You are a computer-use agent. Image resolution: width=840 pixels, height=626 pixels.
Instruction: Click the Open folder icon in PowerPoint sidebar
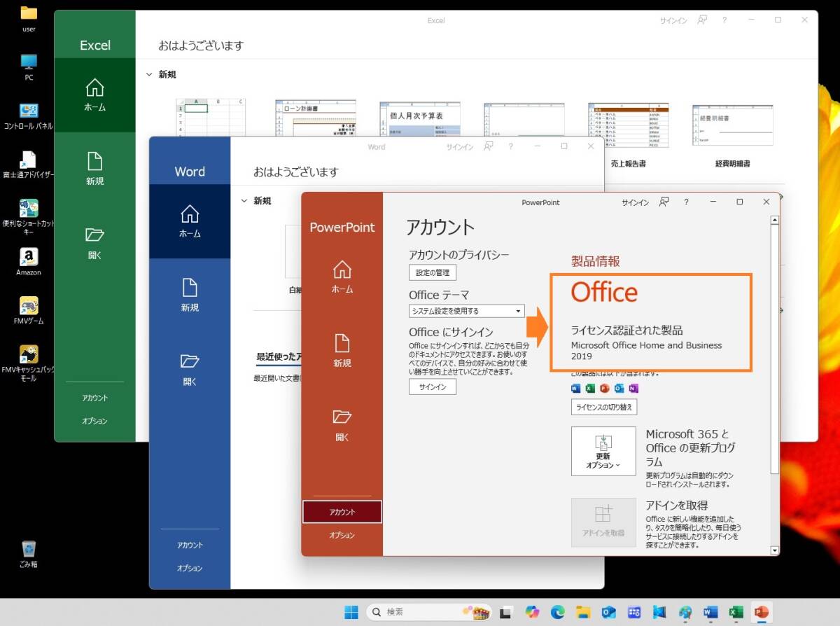pyautogui.click(x=342, y=417)
